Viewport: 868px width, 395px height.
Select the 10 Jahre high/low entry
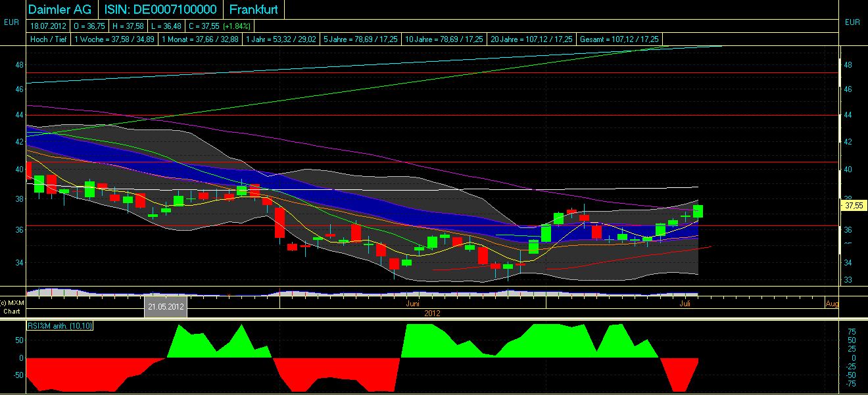click(x=445, y=39)
